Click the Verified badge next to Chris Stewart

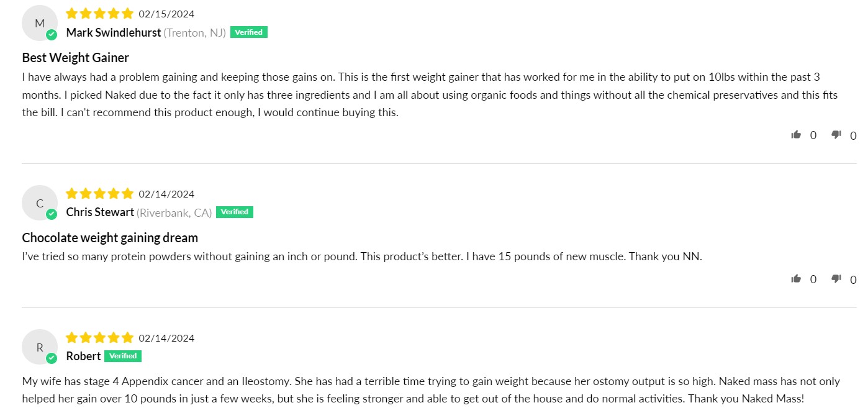click(235, 212)
